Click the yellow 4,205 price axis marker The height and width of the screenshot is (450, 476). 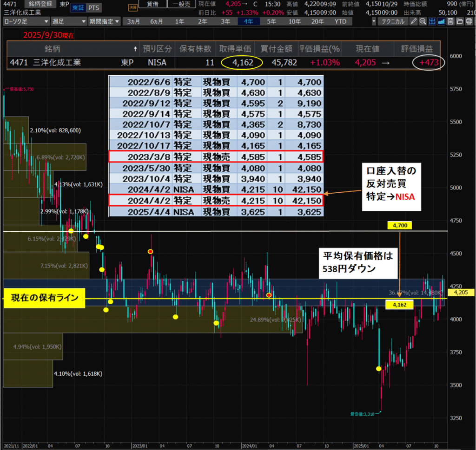461,293
